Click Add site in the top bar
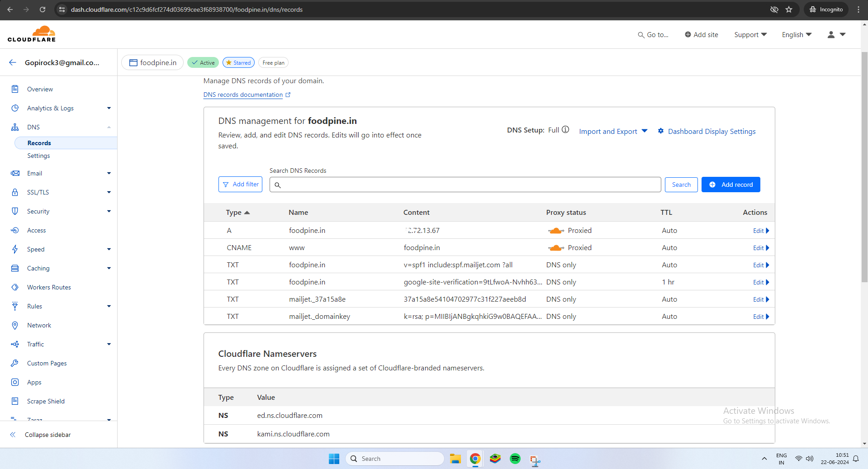 (x=701, y=35)
